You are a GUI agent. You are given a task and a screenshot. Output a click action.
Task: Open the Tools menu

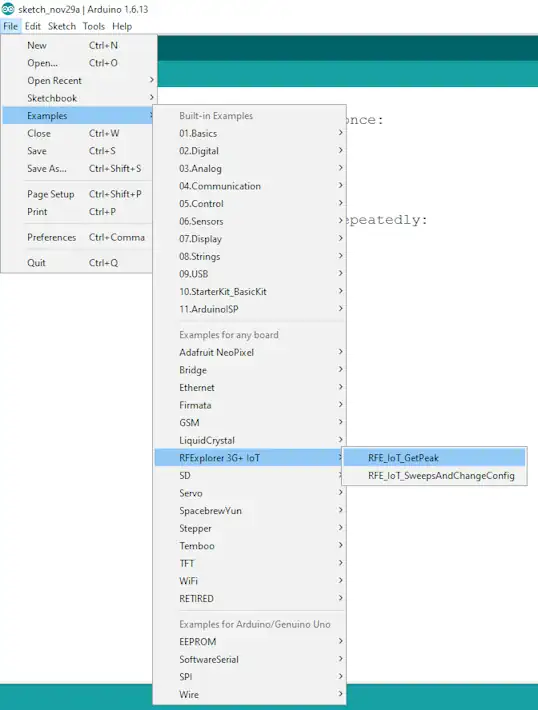94,26
